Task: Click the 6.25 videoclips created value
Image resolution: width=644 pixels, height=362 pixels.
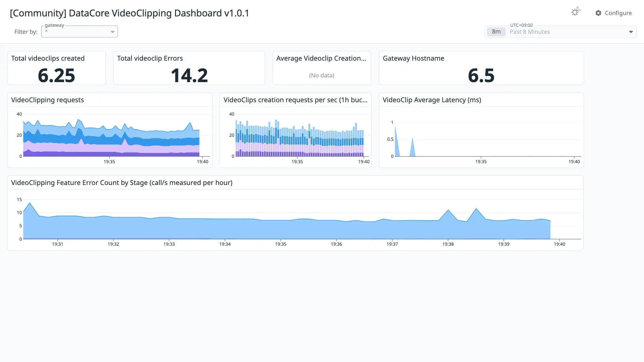Action: [x=56, y=75]
